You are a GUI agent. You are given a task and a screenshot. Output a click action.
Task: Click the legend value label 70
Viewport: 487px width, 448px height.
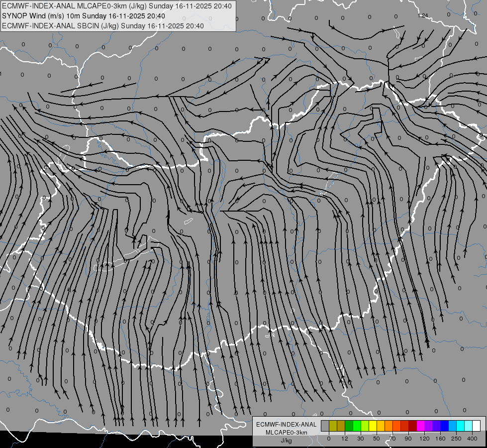click(392, 439)
